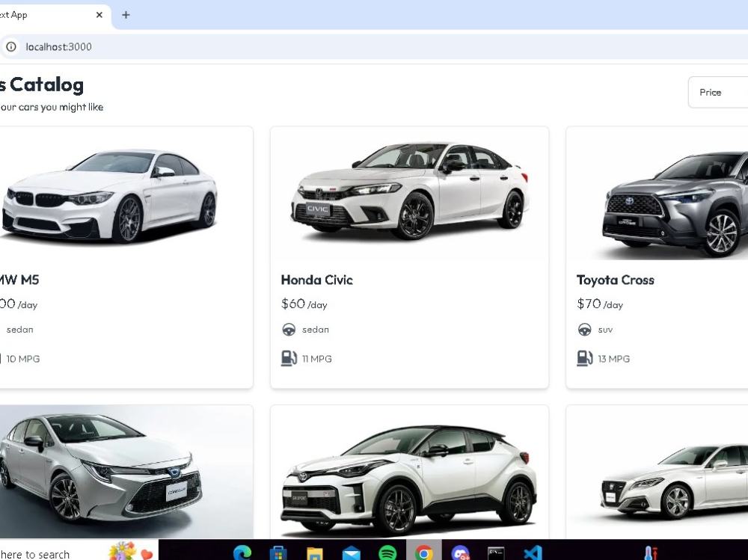Open Visual Studio Code from the taskbar
This screenshot has width=748, height=560.
(x=533, y=553)
